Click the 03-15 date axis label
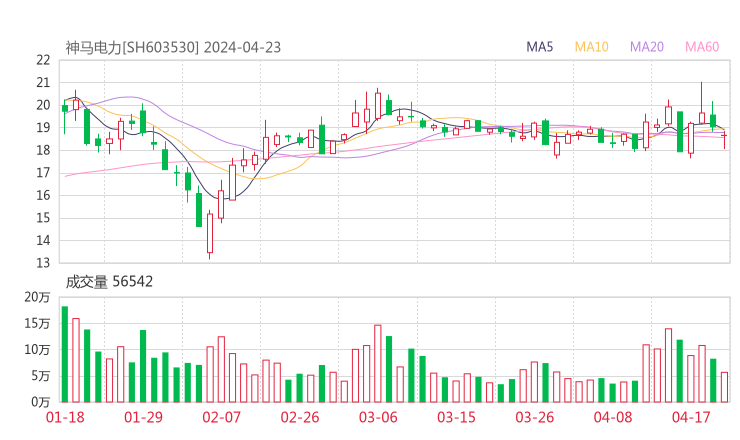Screen dimensions: 740x440 (x=456, y=417)
